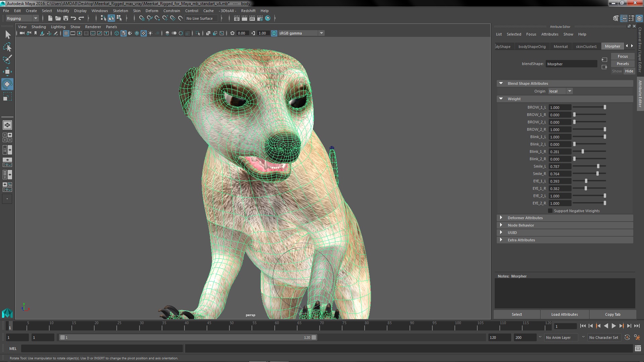Select the Four View layout
Viewport: 644px width, 362px height.
pos(7,137)
